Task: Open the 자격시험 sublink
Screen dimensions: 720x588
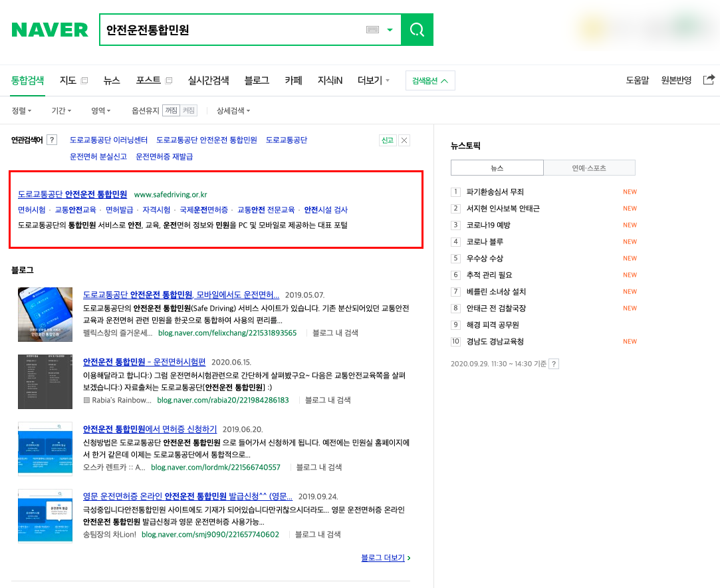Action: 156,210
